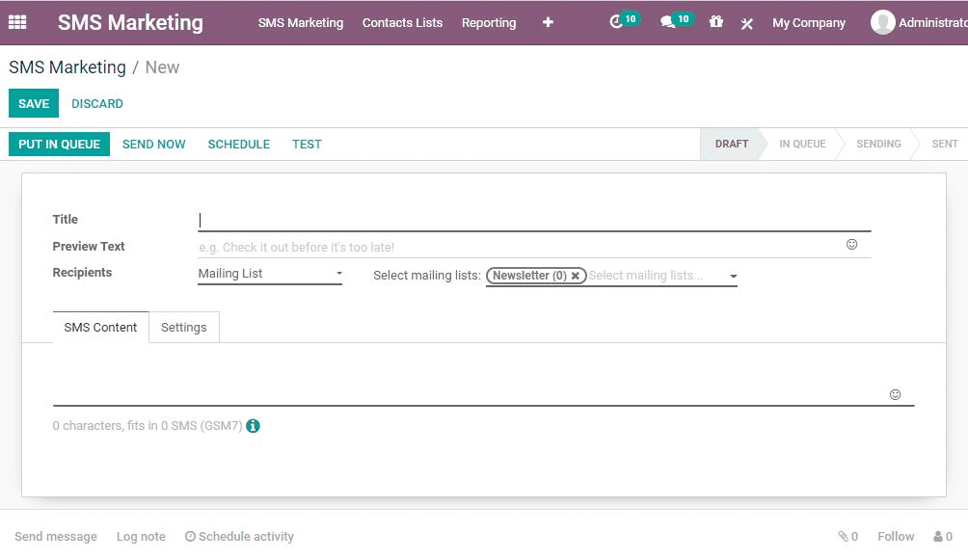Screen dimensions: 968x560
Task: Click PUT IN QUEUE button
Action: pyautogui.click(x=59, y=144)
